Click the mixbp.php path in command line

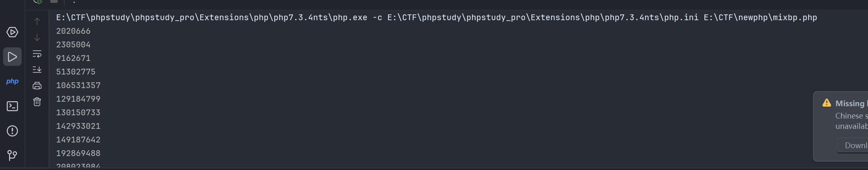(760, 18)
